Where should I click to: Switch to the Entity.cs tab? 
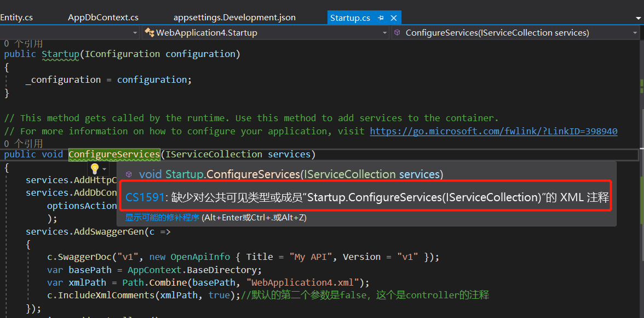pos(16,18)
